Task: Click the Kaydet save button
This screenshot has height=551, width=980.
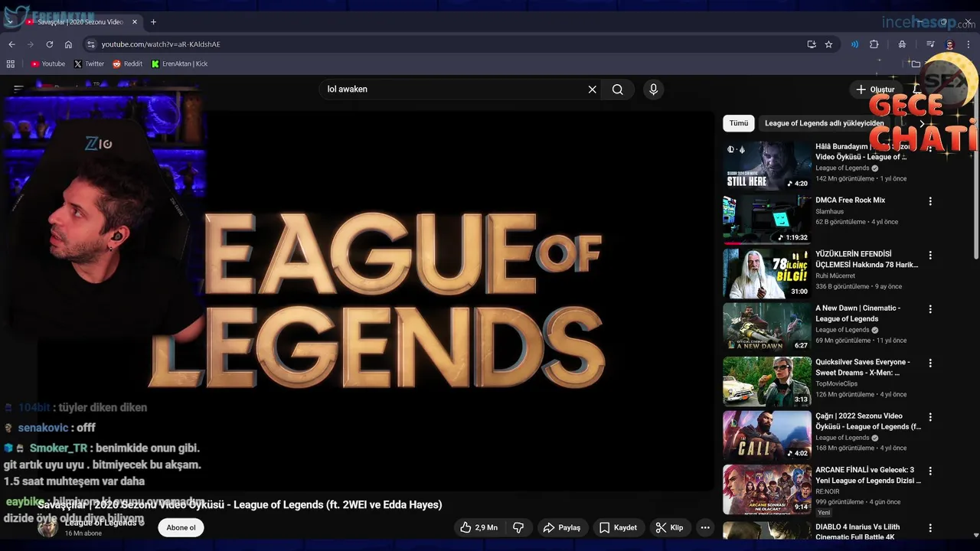Action: pos(618,527)
